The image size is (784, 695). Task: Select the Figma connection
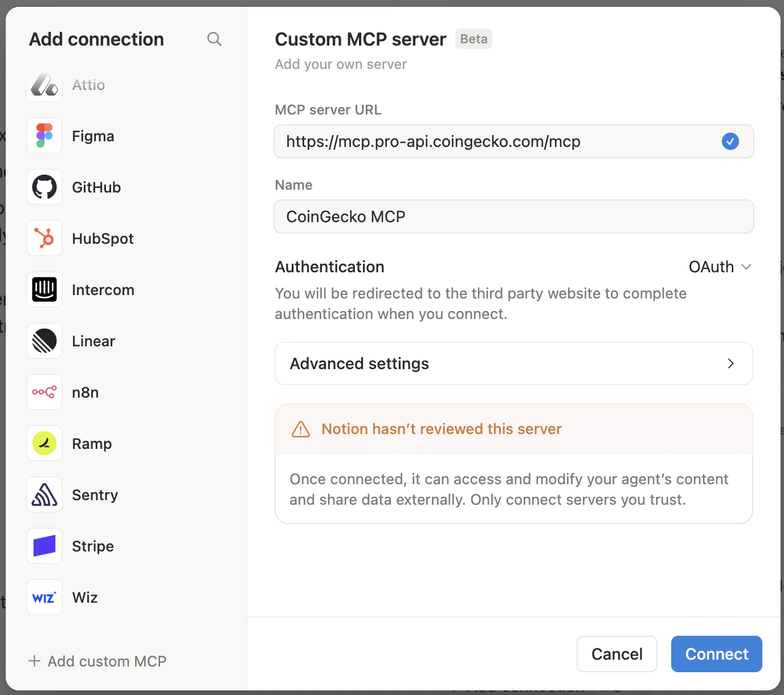(x=93, y=136)
